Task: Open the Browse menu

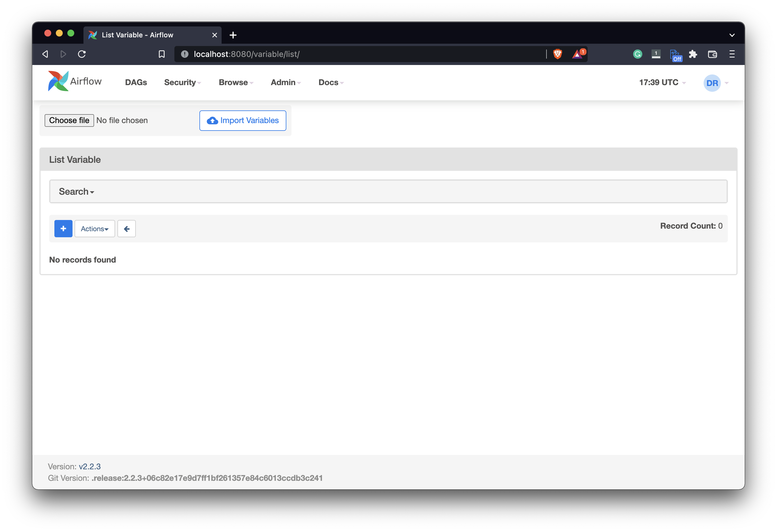Action: tap(236, 83)
